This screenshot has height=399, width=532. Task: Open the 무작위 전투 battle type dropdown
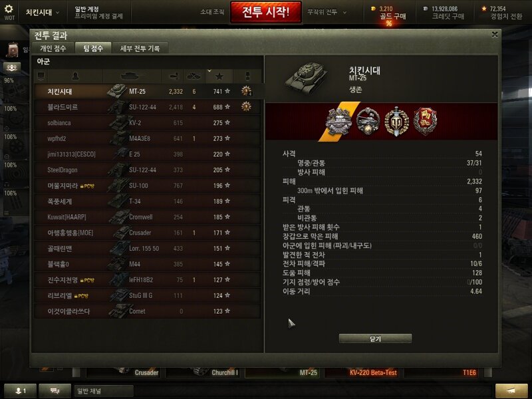[x=327, y=12]
